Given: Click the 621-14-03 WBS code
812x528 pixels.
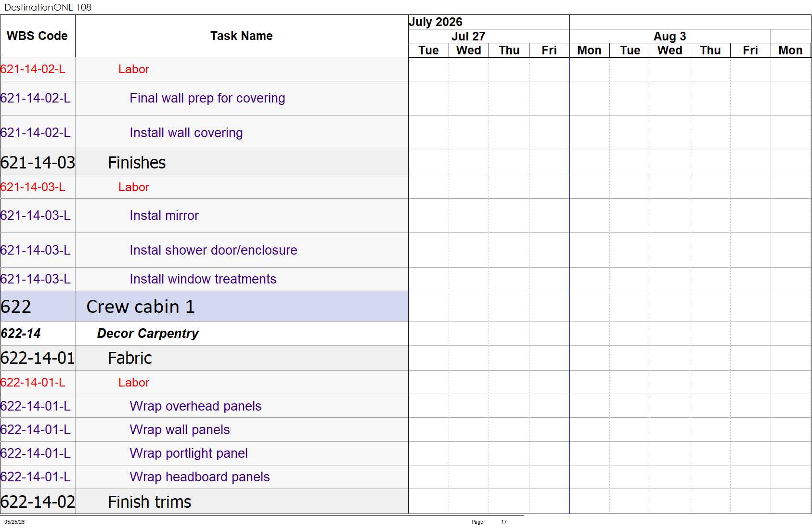Looking at the screenshot, I should 38,163.
